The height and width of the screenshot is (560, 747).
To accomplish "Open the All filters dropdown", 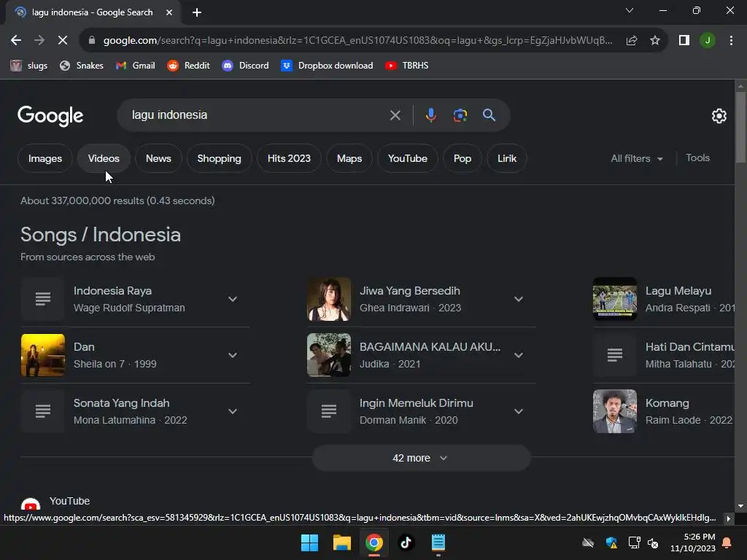I will [637, 158].
